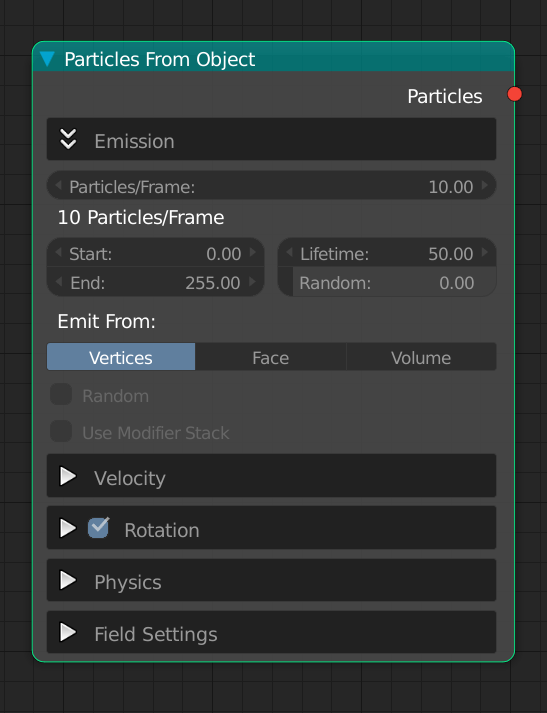This screenshot has height=713, width=547.
Task: Select Face emit mode
Action: [271, 357]
